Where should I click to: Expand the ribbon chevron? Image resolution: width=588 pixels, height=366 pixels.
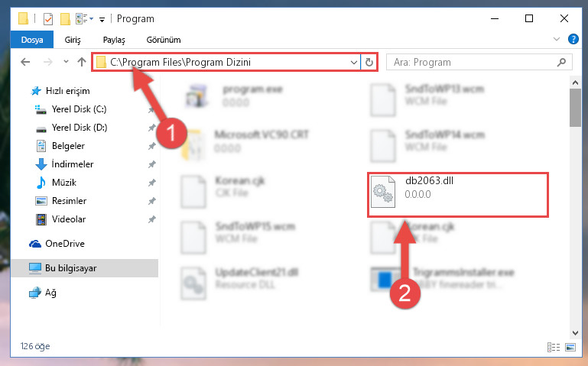[557, 39]
